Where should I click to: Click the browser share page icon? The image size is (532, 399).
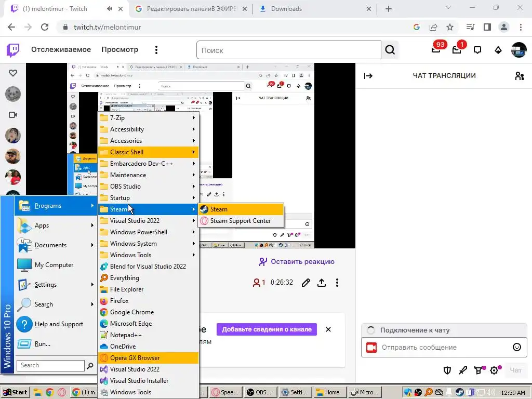coord(433,27)
